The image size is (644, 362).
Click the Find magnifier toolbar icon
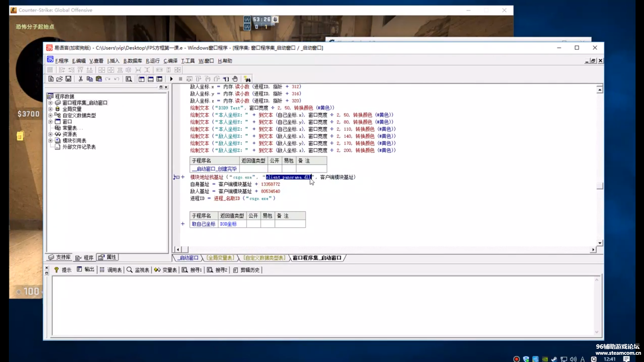tap(129, 79)
